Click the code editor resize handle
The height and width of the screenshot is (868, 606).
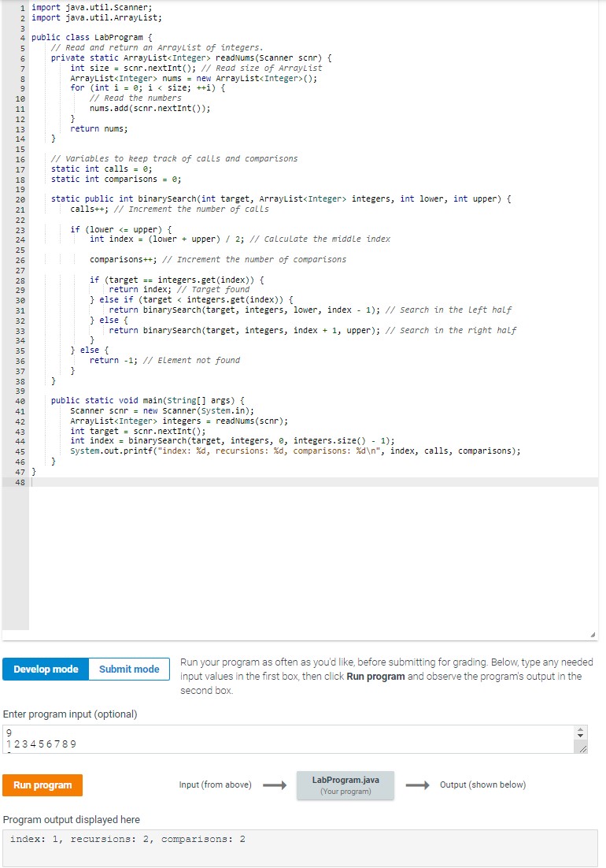pyautogui.click(x=593, y=635)
